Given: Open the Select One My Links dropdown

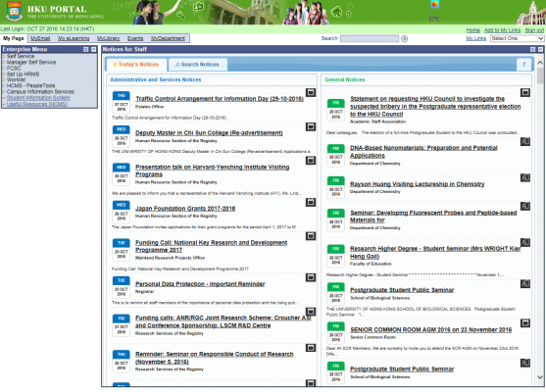Looking at the screenshot, I should tap(517, 38).
